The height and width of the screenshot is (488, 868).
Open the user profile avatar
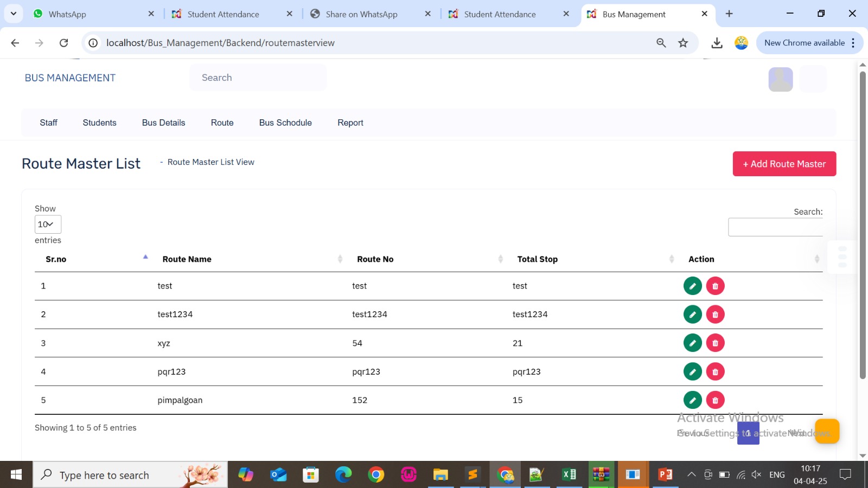click(x=780, y=79)
